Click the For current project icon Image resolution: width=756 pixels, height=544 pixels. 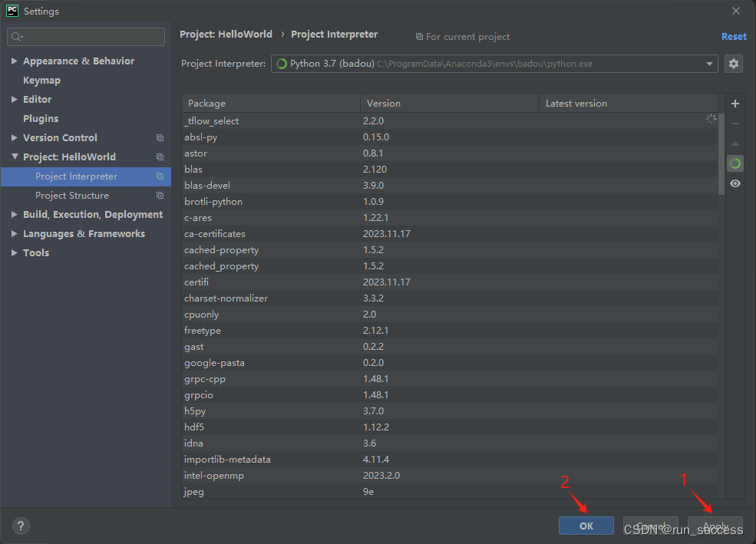tap(419, 37)
